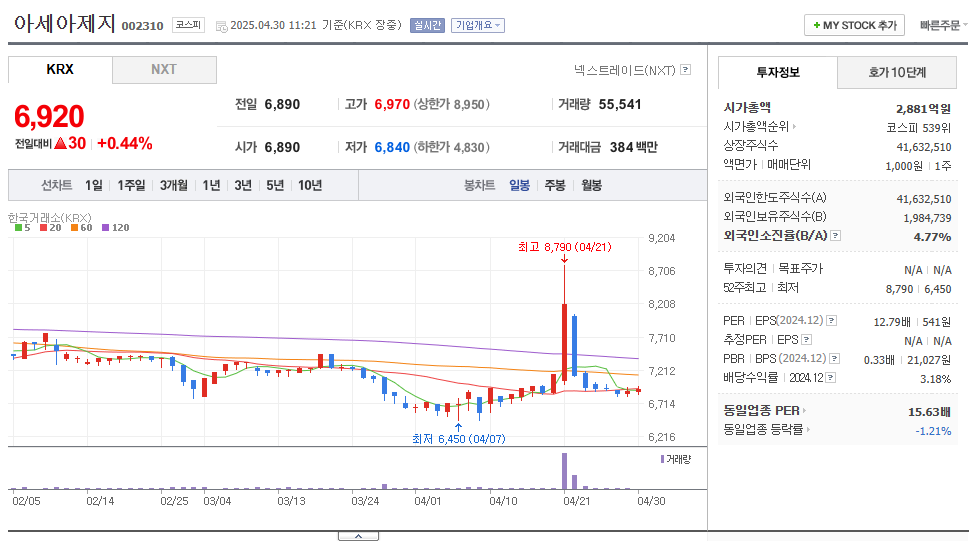The image size is (972, 541).
Task: Click the 최고 8,790 (04/21) chart marker
Action: click(x=565, y=247)
